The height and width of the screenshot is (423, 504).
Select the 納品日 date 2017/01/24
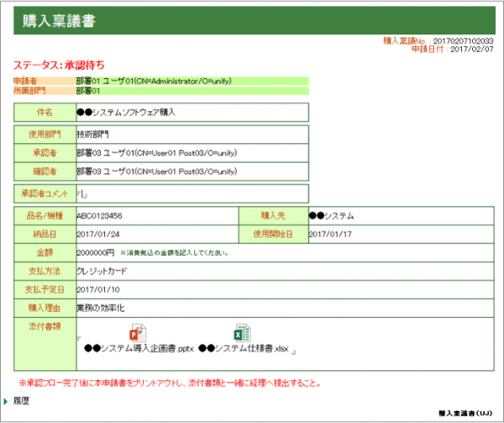click(x=99, y=233)
